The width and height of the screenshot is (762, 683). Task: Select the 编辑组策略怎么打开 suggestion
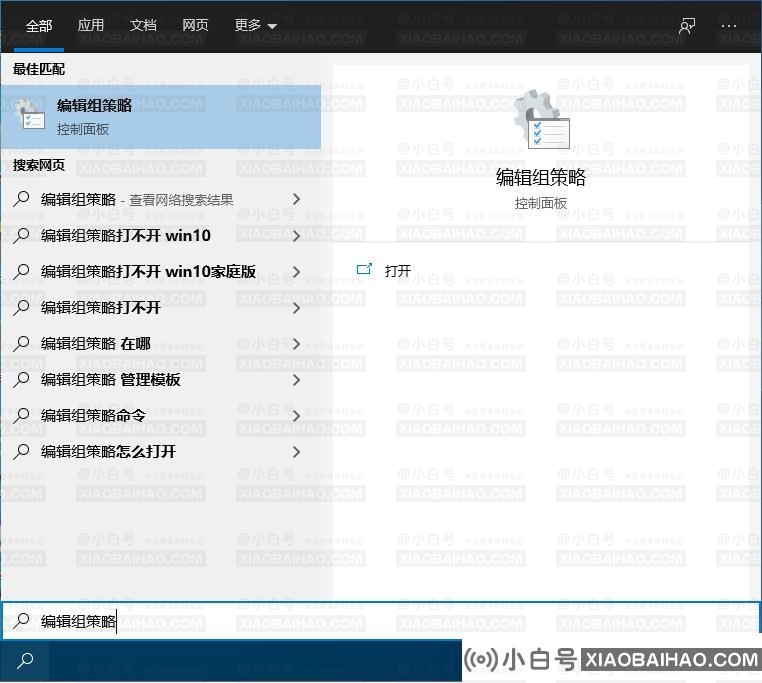[x=161, y=452]
